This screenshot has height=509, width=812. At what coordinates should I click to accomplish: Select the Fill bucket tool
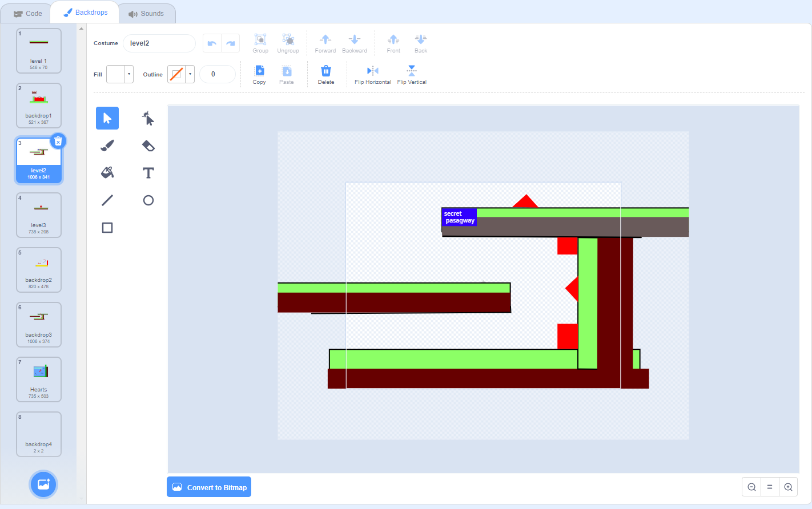pyautogui.click(x=107, y=173)
